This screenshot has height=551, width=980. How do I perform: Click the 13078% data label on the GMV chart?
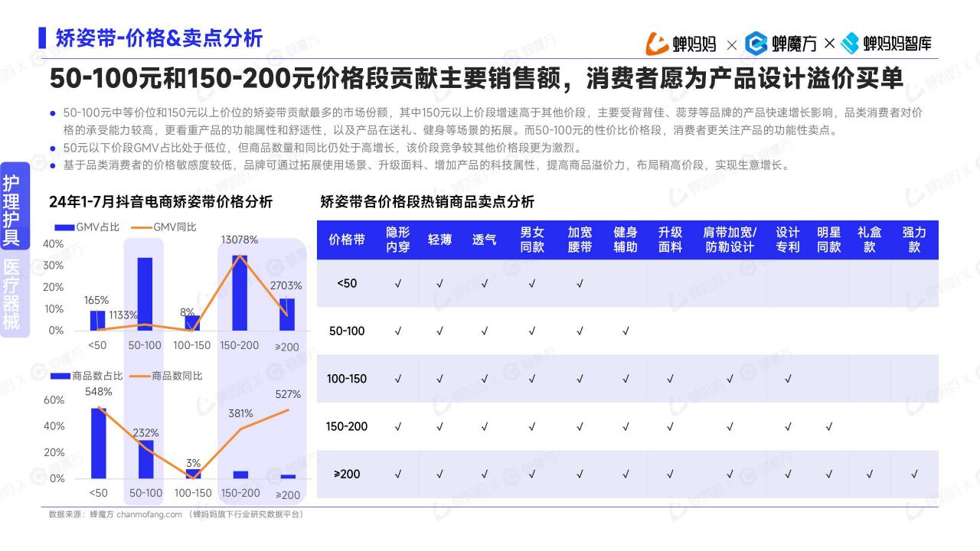[240, 240]
